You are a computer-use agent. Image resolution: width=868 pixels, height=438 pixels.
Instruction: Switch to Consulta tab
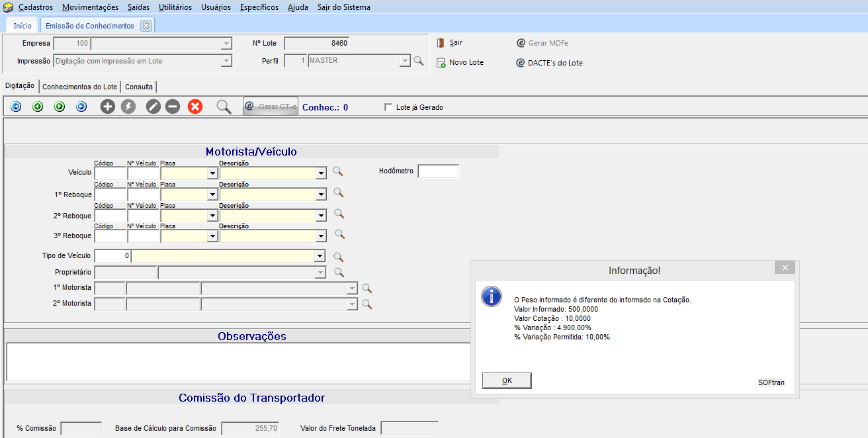[x=139, y=87]
